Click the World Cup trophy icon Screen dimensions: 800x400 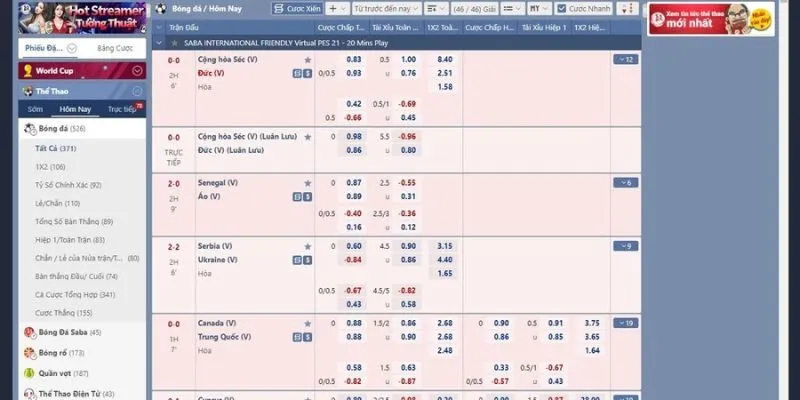pyautogui.click(x=28, y=71)
